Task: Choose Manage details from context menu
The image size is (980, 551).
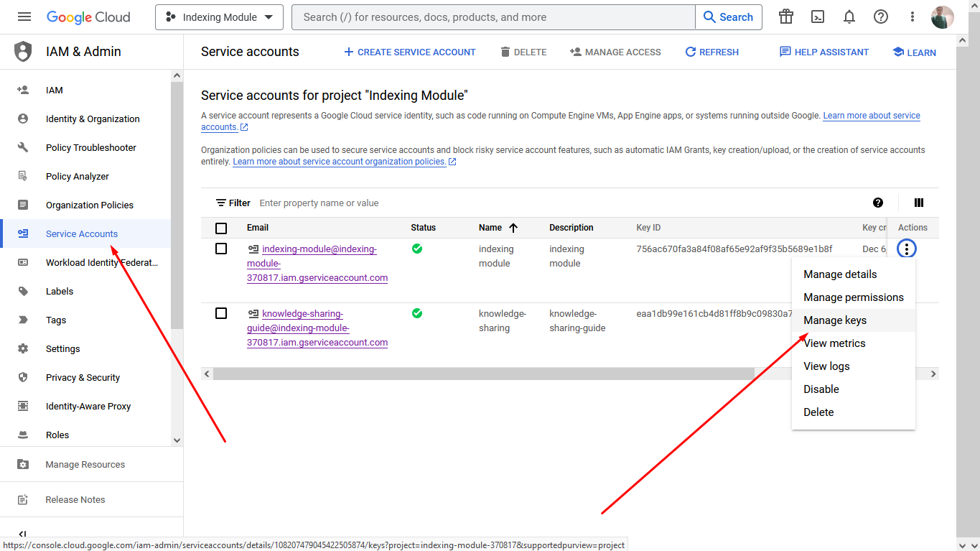Action: (x=854, y=274)
